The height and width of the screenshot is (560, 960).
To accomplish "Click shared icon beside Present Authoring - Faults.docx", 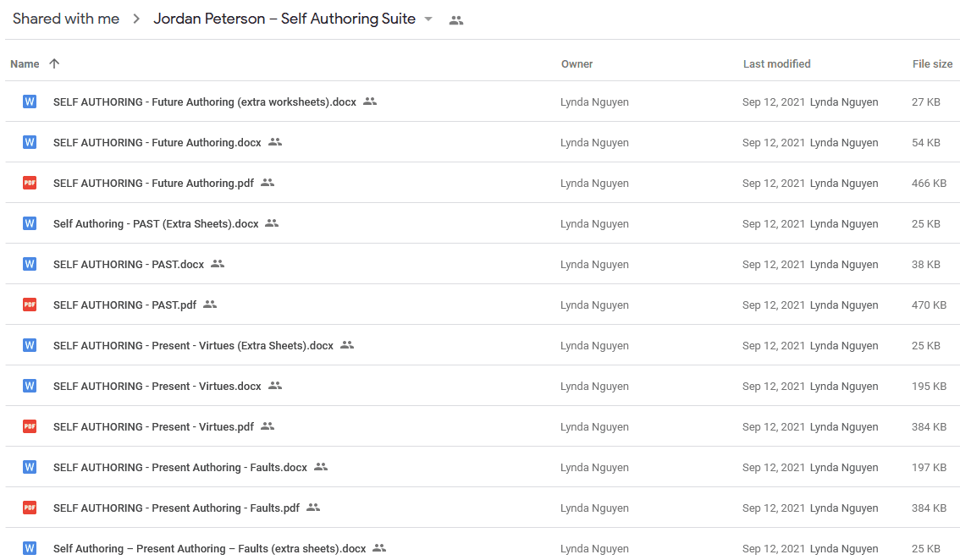I will click(321, 466).
